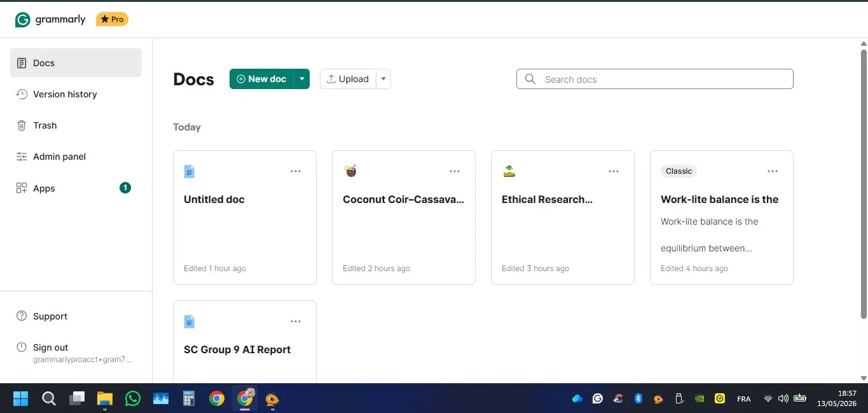Screen dimensions: 868x413
Task: Open Coconut Coir–Cassava card options menu
Action: click(x=455, y=171)
